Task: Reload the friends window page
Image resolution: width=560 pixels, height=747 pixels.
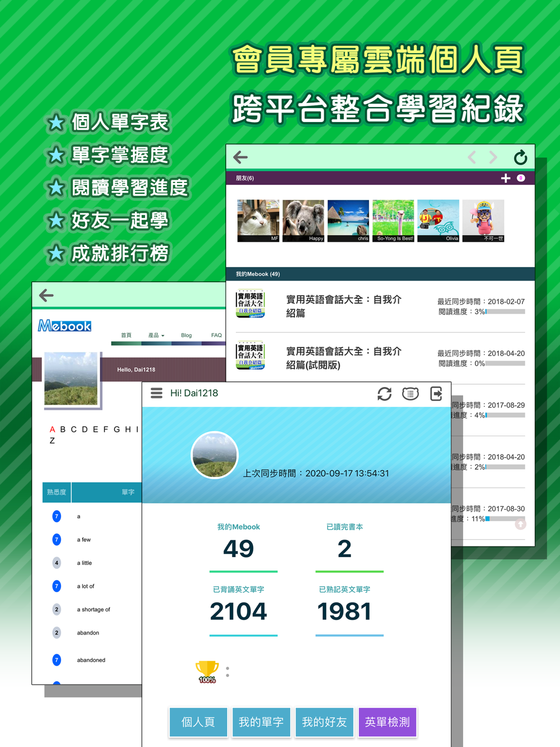Action: coord(520,157)
